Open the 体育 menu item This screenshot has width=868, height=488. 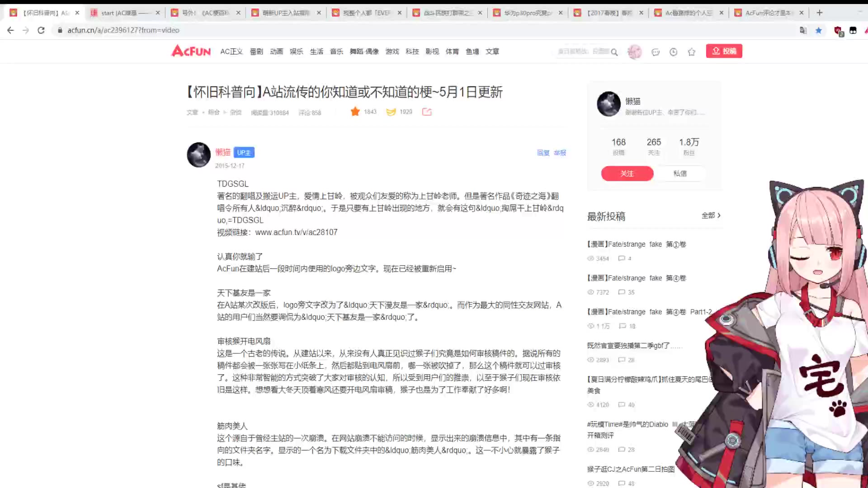coord(452,52)
